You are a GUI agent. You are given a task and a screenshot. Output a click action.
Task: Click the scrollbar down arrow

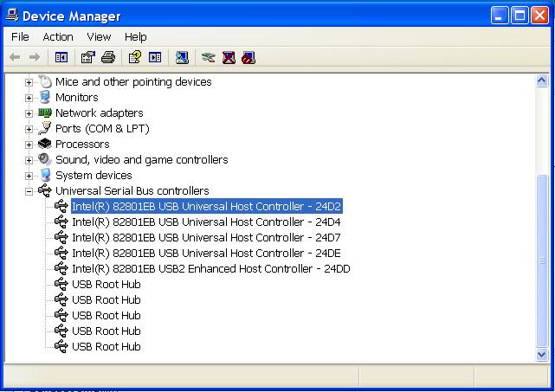tap(542, 354)
